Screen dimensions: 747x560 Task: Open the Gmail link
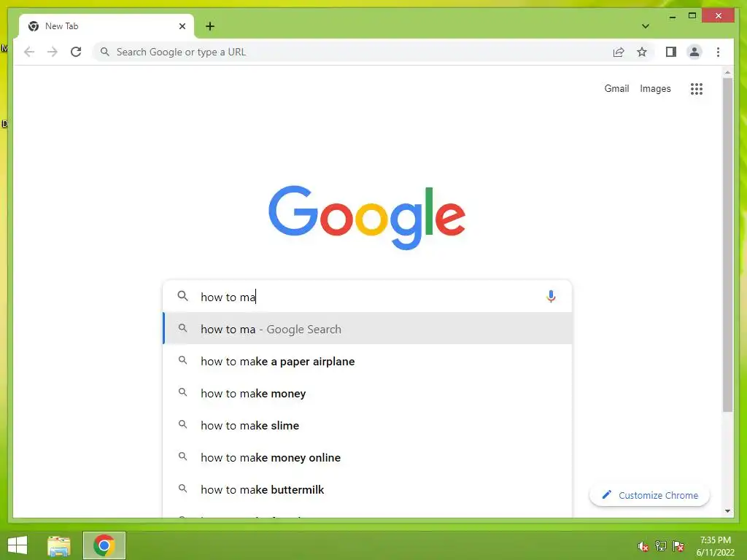(x=616, y=88)
